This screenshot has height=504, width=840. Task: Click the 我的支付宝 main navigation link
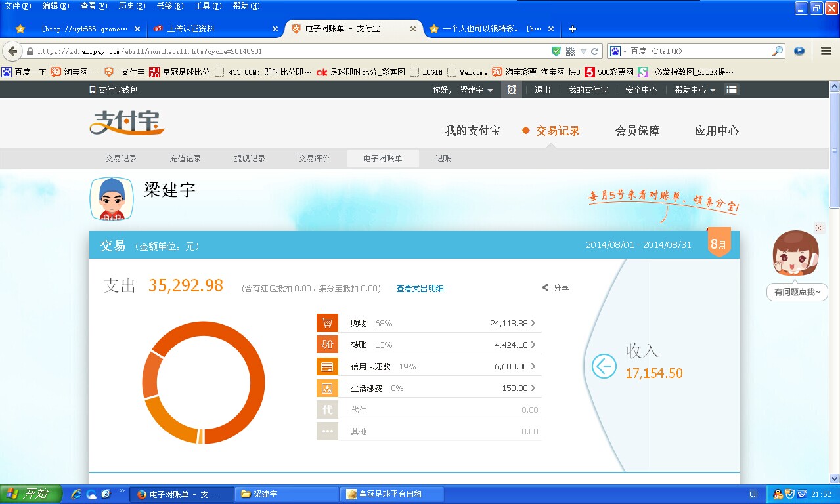tap(473, 131)
